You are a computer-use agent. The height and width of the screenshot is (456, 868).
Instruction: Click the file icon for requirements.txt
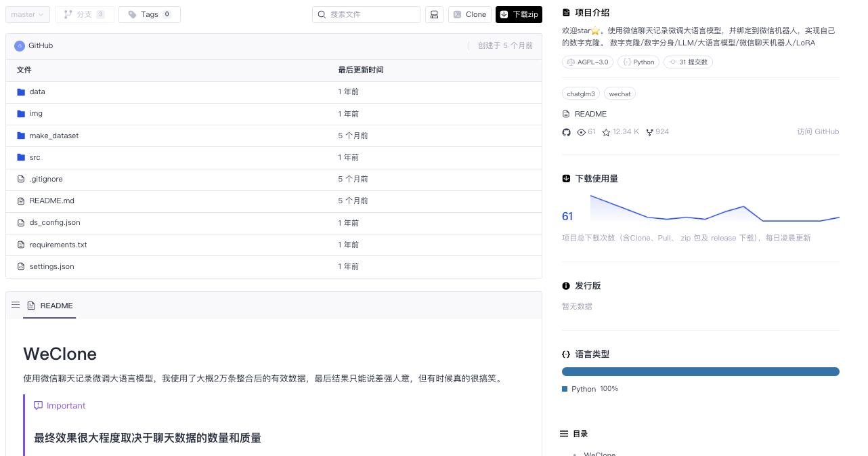coord(21,245)
